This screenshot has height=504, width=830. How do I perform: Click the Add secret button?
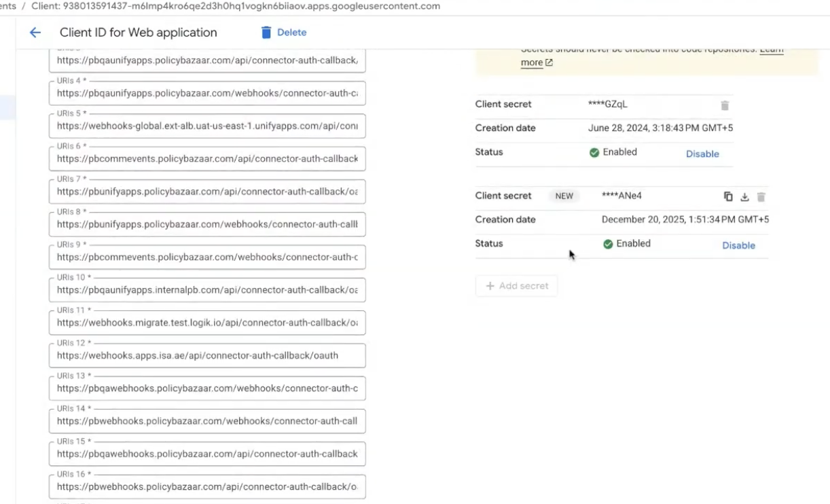pyautogui.click(x=516, y=286)
